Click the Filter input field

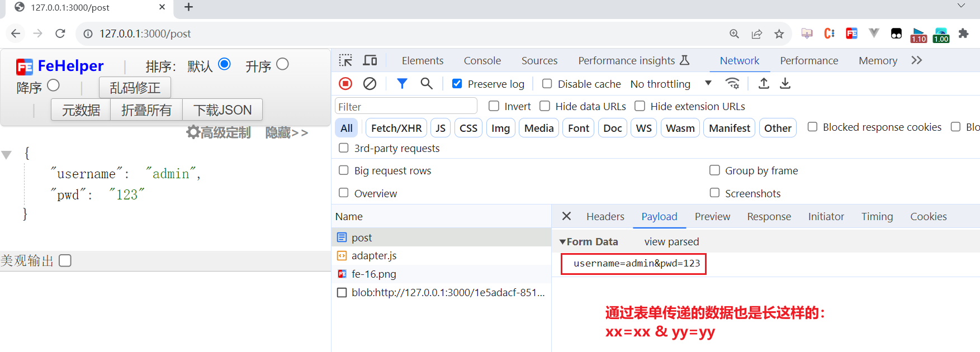click(x=406, y=106)
